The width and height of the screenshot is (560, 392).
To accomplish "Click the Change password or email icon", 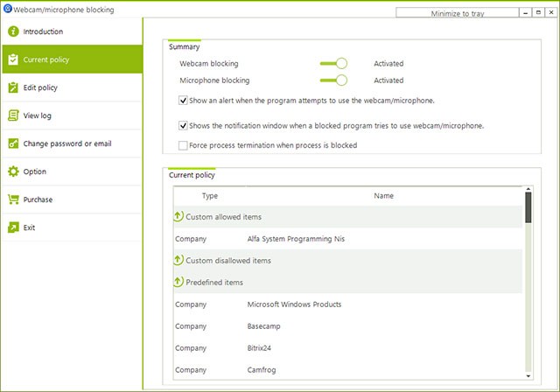I will [x=13, y=143].
